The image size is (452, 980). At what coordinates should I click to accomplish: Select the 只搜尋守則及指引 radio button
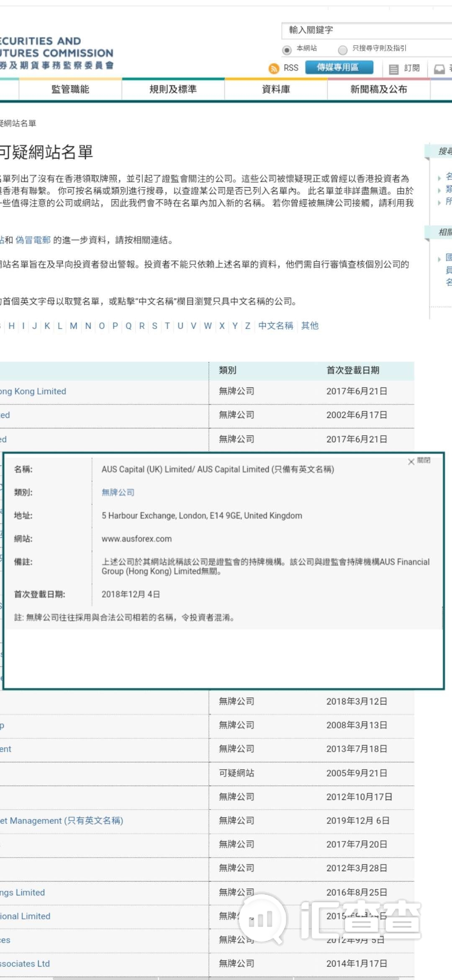pyautogui.click(x=343, y=50)
